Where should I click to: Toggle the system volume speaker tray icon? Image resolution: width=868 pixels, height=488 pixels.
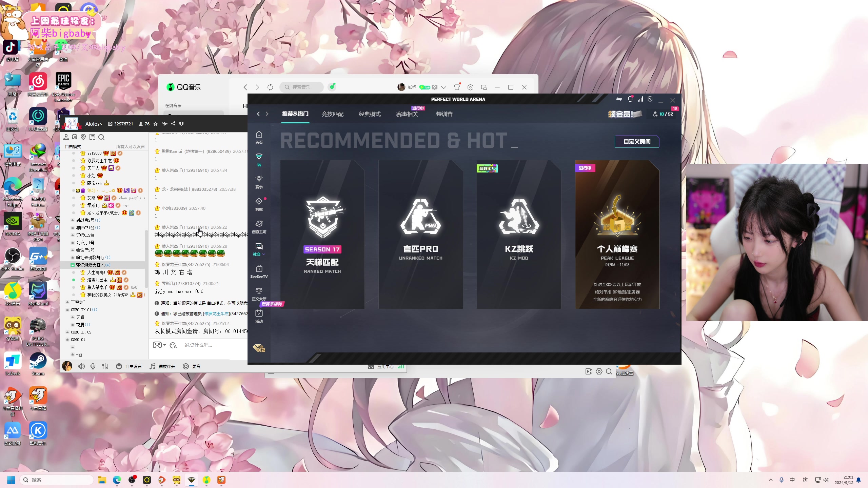(x=826, y=480)
